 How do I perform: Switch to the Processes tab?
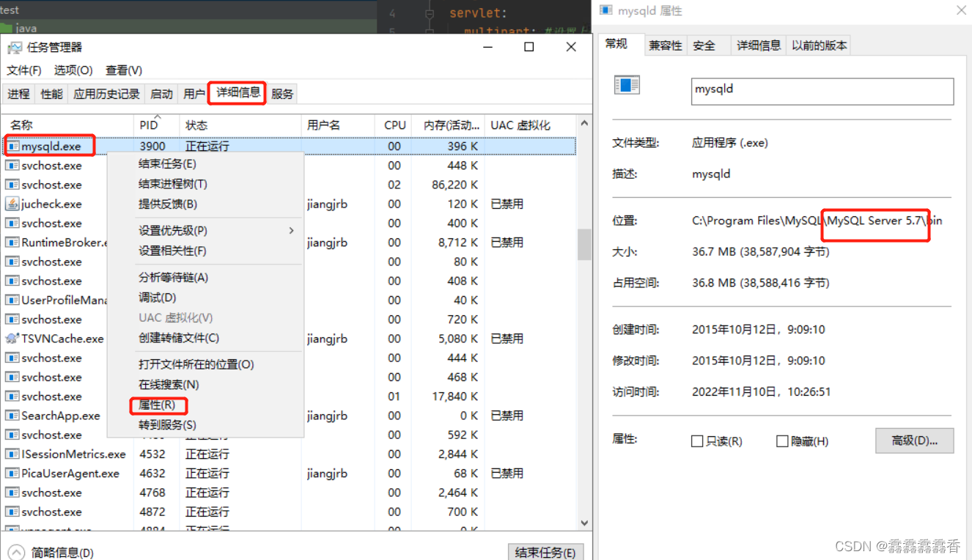pos(19,94)
